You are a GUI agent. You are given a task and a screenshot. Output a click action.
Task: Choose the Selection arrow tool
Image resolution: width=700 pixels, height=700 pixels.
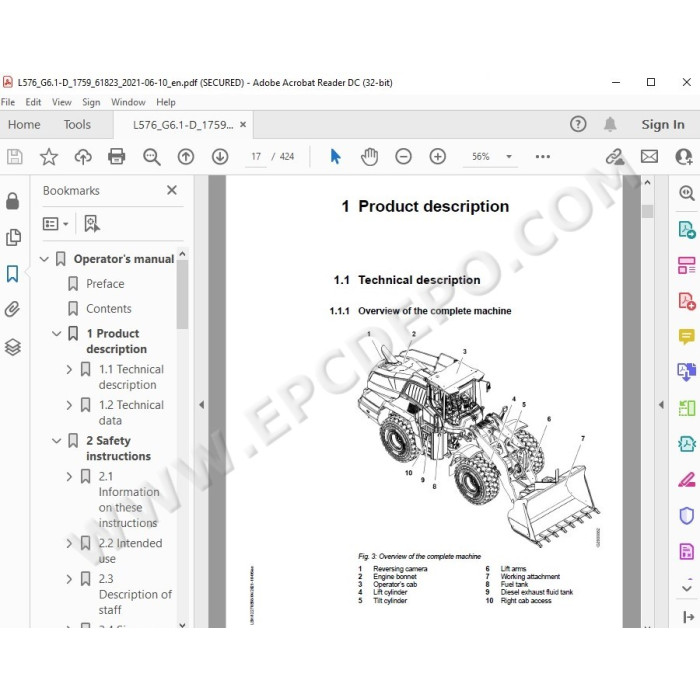[335, 157]
